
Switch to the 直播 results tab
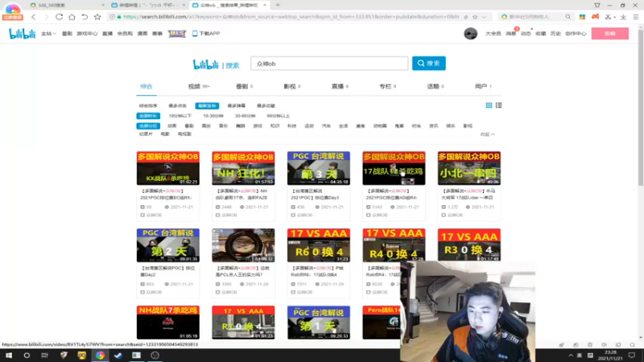click(x=340, y=86)
